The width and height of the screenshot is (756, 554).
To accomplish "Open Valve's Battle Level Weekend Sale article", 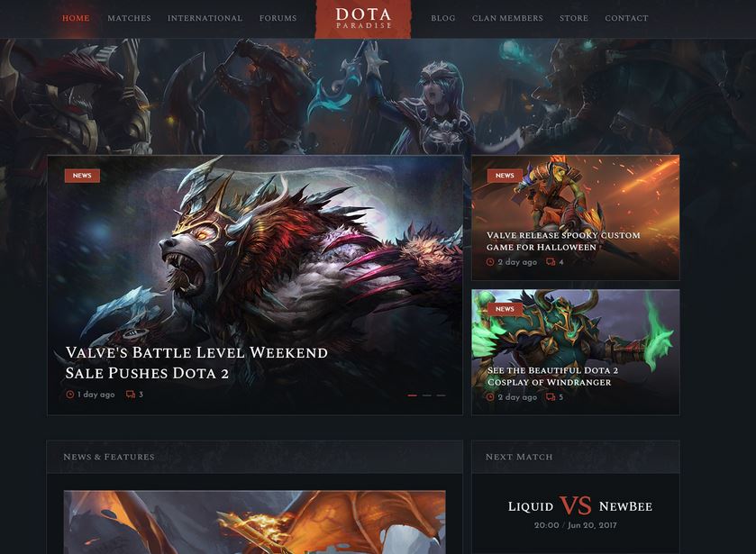I will 196,363.
